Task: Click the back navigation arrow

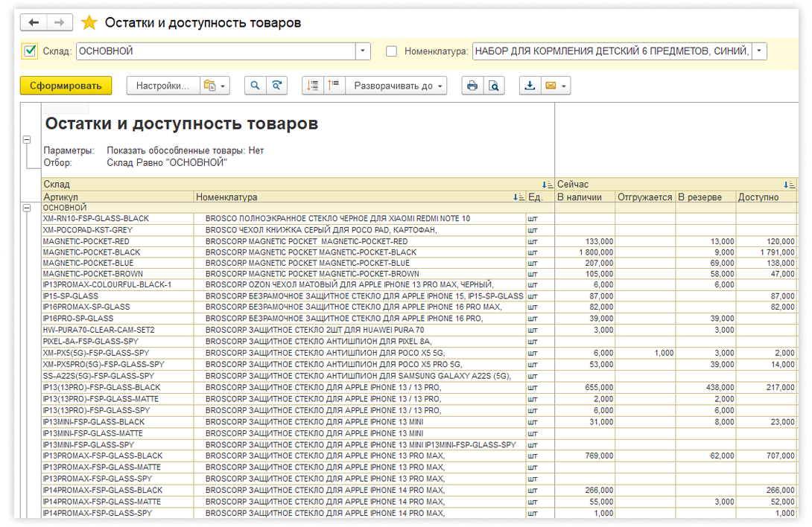Action: point(34,22)
